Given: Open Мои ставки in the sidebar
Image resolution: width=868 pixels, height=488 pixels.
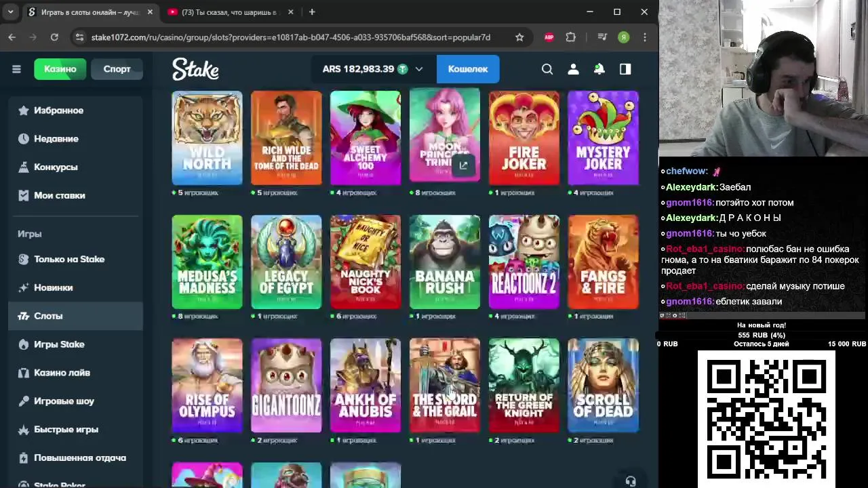Looking at the screenshot, I should (75, 196).
